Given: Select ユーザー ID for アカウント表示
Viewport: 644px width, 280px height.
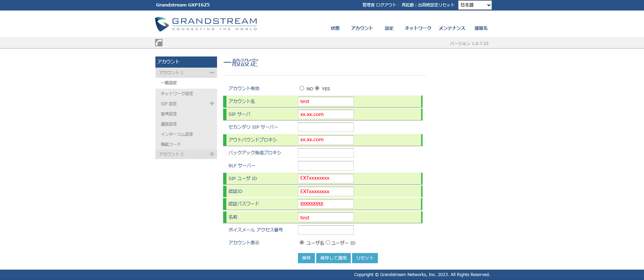Looking at the screenshot, I should point(328,243).
